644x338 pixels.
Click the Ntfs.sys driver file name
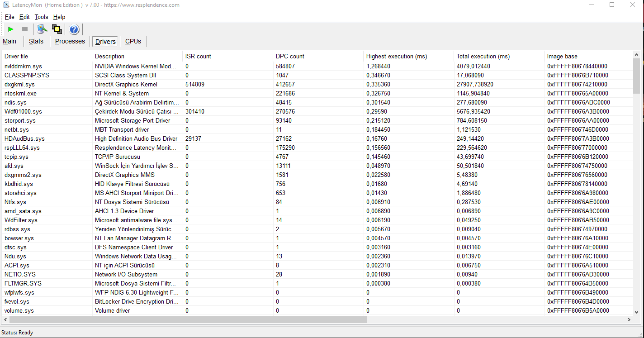[15, 202]
